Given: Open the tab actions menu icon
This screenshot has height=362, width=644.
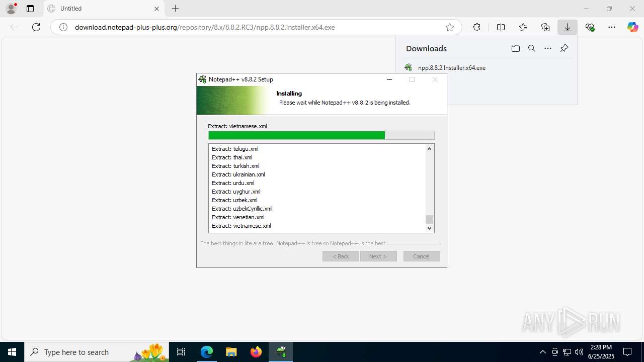Looking at the screenshot, I should pos(30,9).
